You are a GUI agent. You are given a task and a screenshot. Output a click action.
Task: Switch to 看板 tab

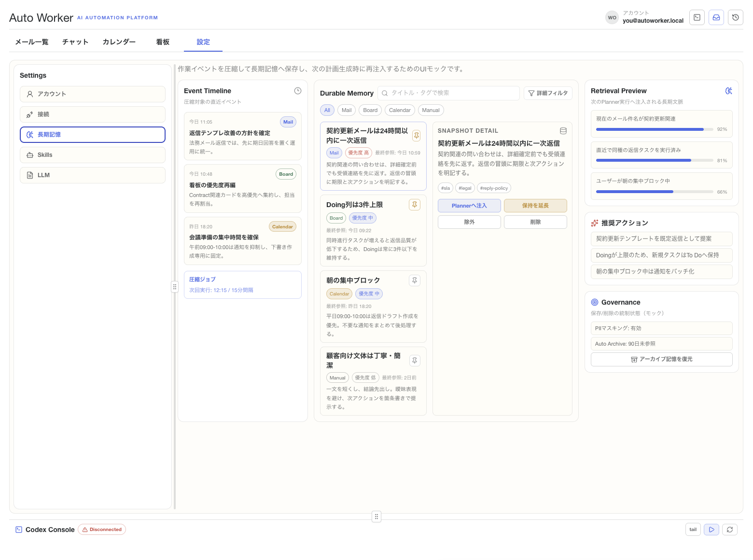[163, 42]
